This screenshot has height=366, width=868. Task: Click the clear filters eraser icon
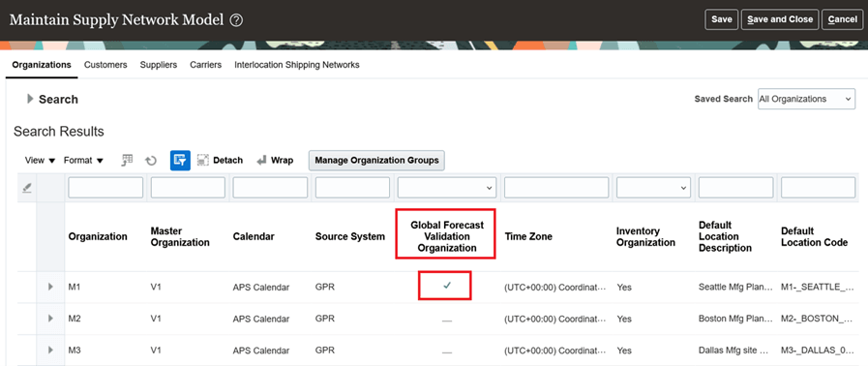[27, 188]
